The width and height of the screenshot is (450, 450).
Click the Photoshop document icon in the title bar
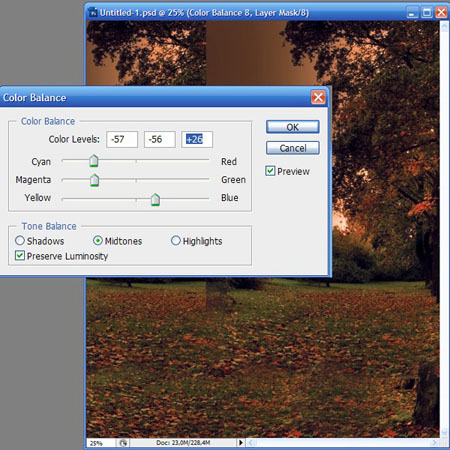pos(93,13)
